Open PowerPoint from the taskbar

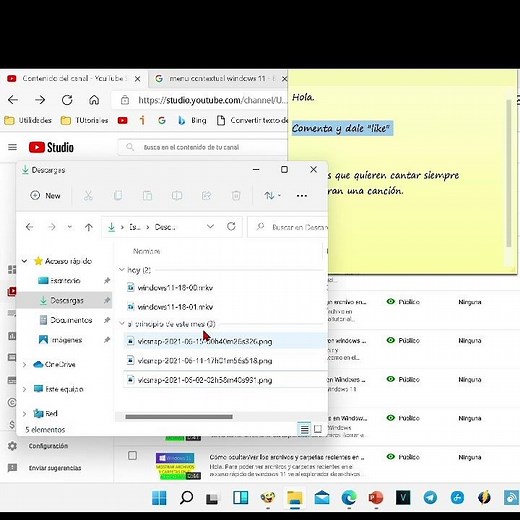376,498
